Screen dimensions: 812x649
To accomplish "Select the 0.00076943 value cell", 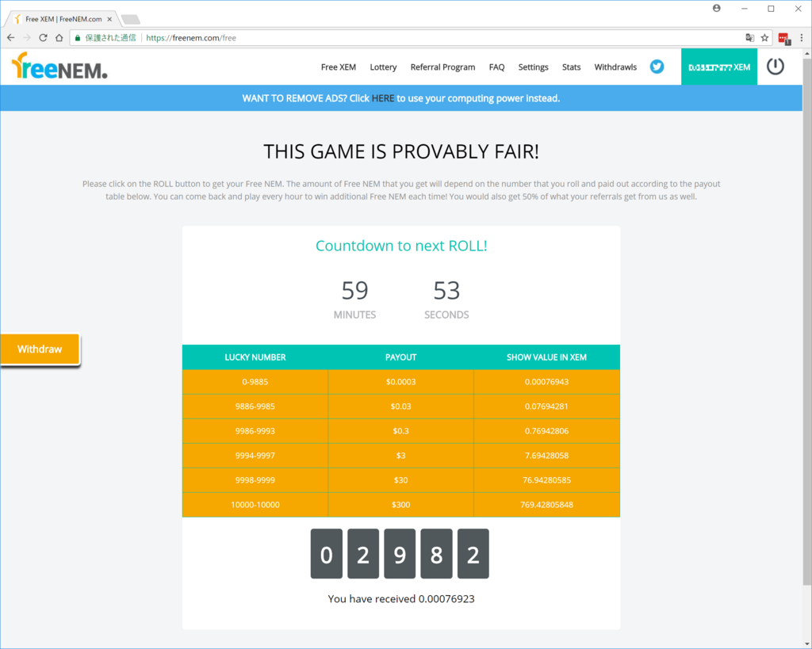I will (547, 382).
